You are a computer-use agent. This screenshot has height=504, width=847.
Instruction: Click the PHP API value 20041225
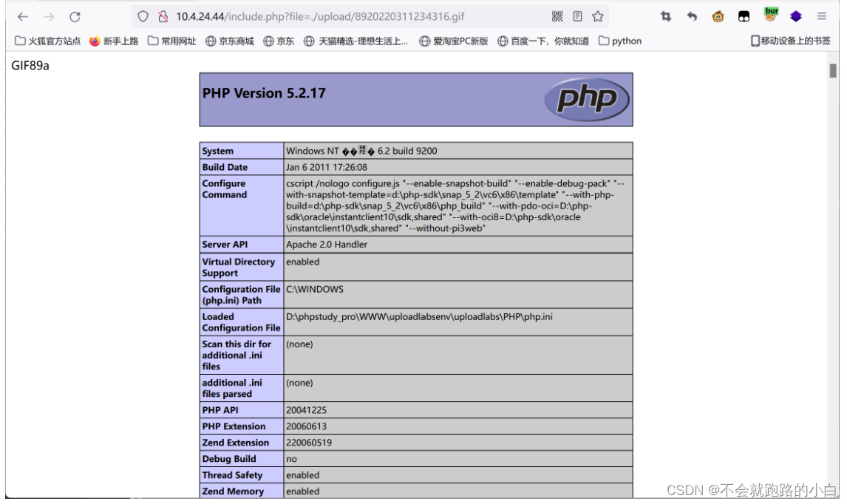(x=306, y=411)
